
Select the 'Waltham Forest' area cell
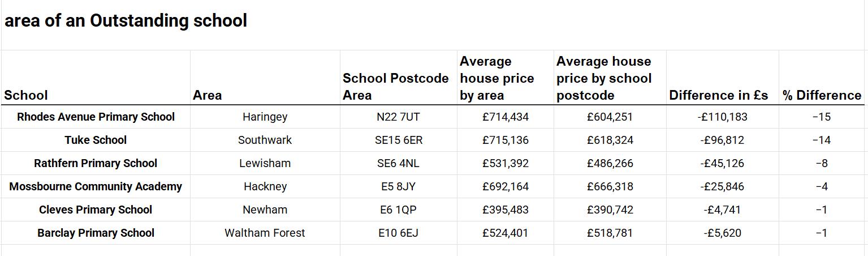[x=265, y=233]
